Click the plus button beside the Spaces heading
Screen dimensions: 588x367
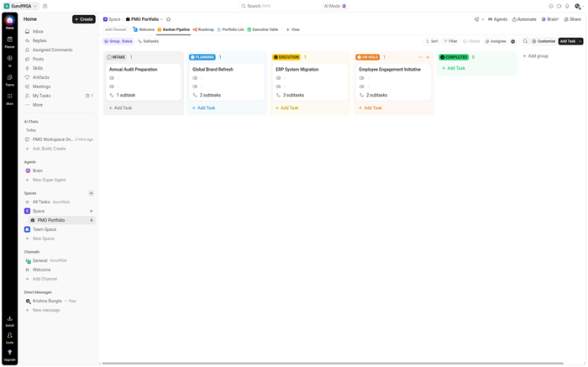91,193
